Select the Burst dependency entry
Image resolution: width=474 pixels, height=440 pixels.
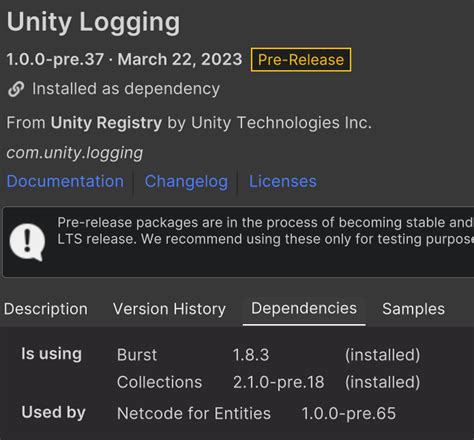pos(137,355)
